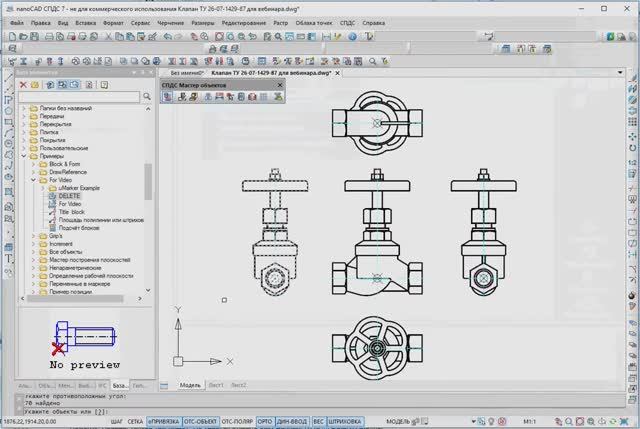Expand the Block & Form folder
This screenshot has height=429, width=640.
click(33, 164)
